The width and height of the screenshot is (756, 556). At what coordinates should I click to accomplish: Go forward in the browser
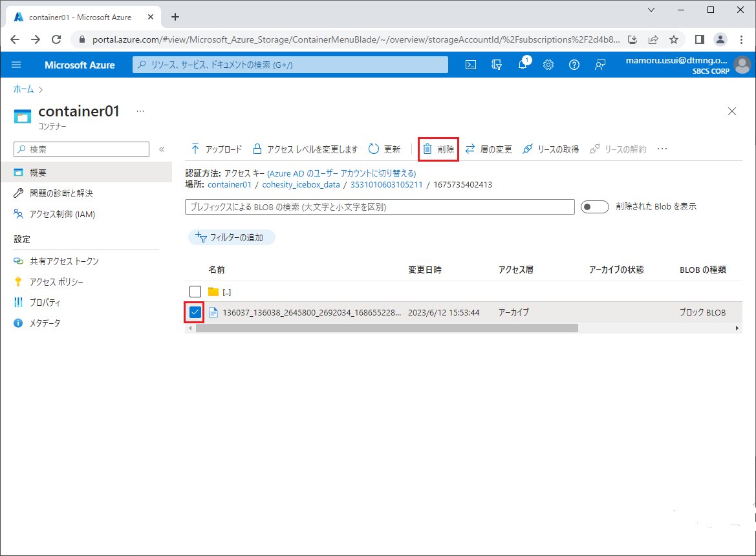(x=36, y=39)
